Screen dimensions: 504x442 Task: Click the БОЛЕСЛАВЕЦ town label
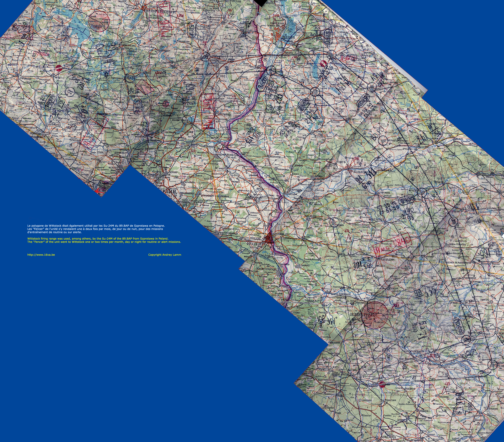click(x=388, y=437)
